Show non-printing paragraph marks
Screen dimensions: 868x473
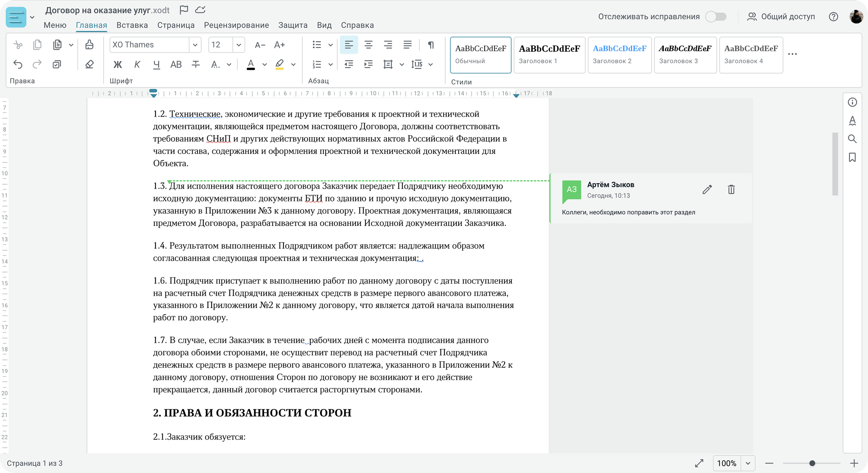coord(430,45)
